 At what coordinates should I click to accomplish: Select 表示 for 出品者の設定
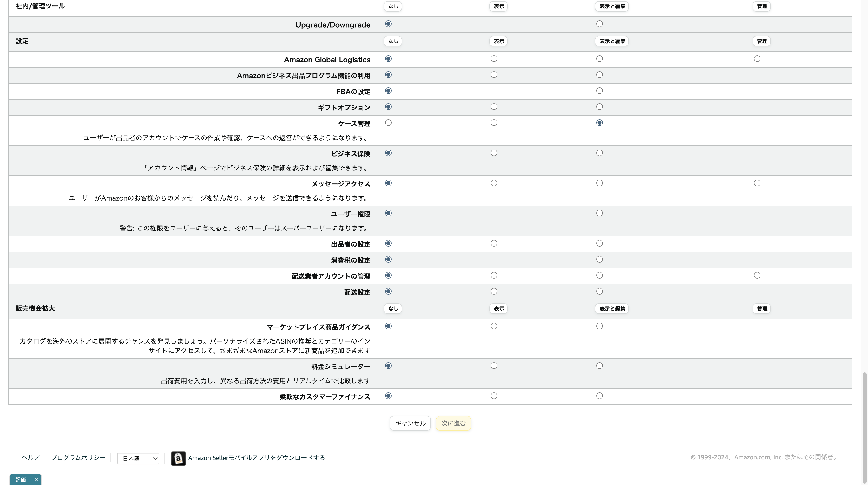(494, 243)
